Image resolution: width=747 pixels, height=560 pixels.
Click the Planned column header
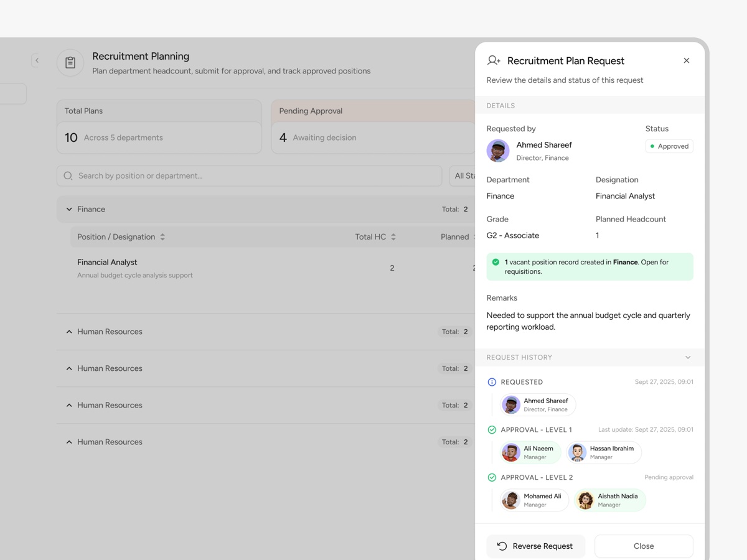pyautogui.click(x=455, y=237)
